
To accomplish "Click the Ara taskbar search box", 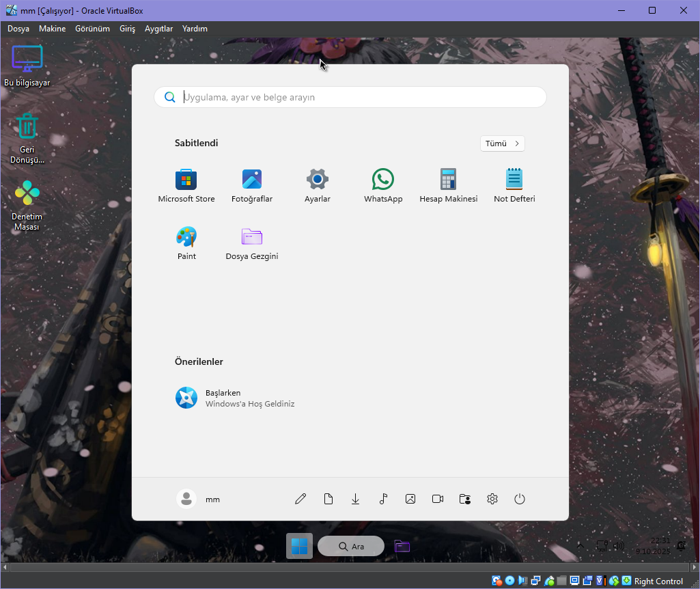I will point(351,546).
